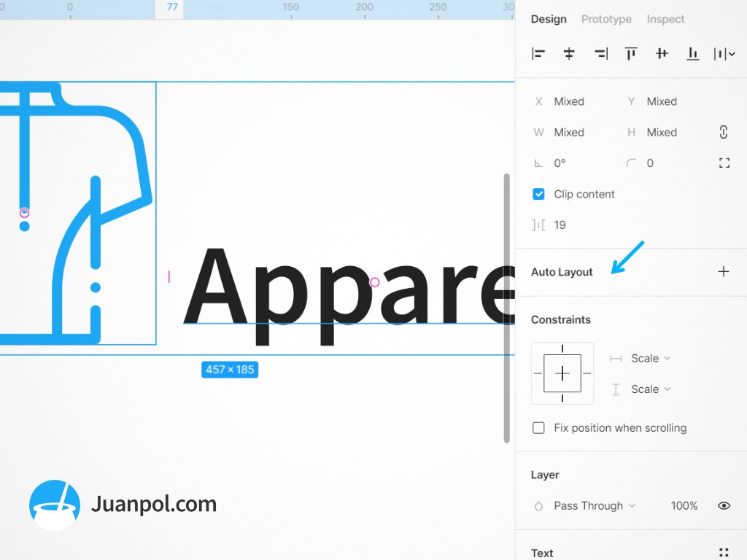Open the Inspect tab
Image resolution: width=747 pixels, height=560 pixels.
[x=665, y=19]
